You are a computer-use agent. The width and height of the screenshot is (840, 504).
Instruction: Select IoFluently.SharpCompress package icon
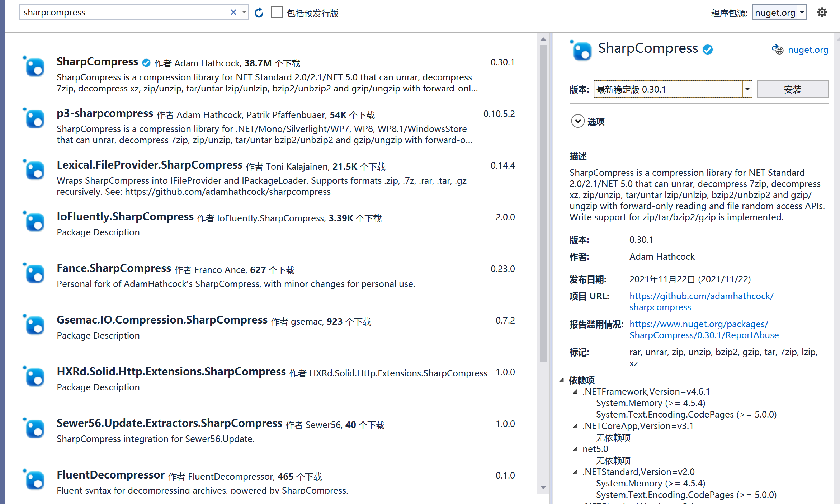(34, 222)
